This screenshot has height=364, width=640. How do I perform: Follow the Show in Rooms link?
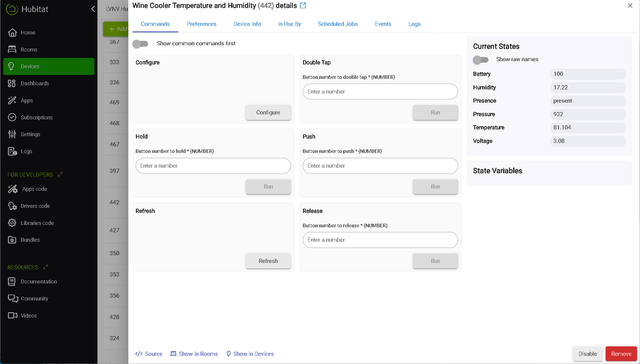194,354
